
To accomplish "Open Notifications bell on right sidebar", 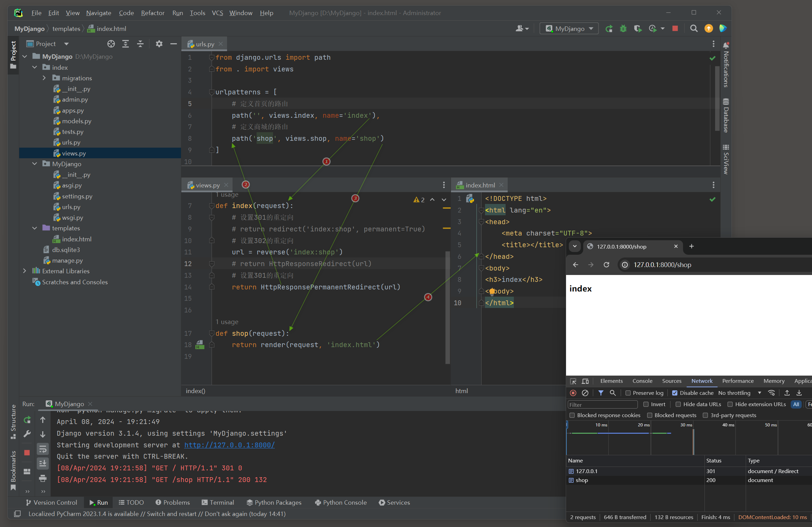I will tap(726, 65).
